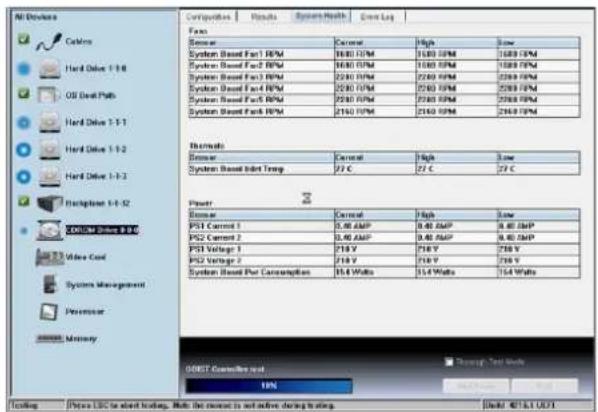Click the PS2 Current 2 row label
This screenshot has width=598, height=412.
click(215, 238)
